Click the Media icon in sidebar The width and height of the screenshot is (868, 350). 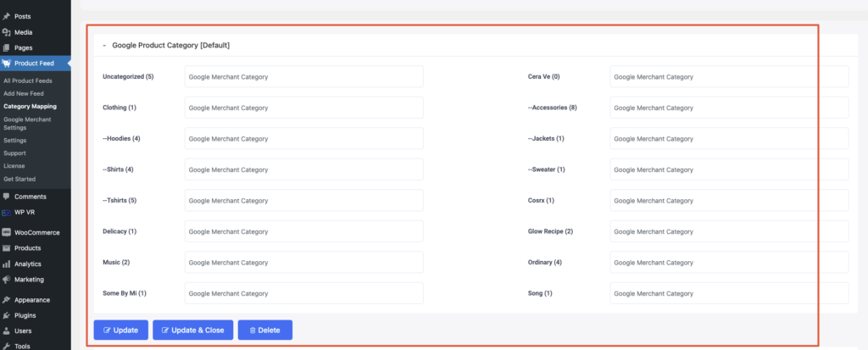pos(7,32)
